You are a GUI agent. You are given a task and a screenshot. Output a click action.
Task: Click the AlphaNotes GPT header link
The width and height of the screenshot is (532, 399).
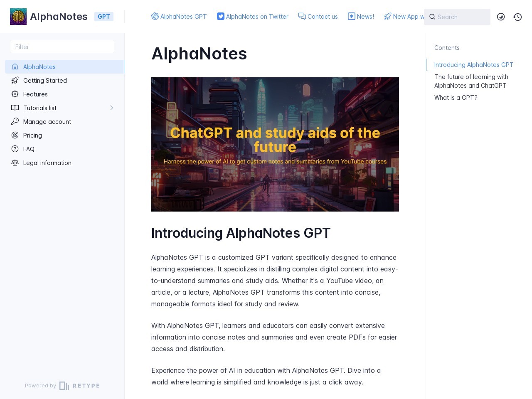(179, 17)
